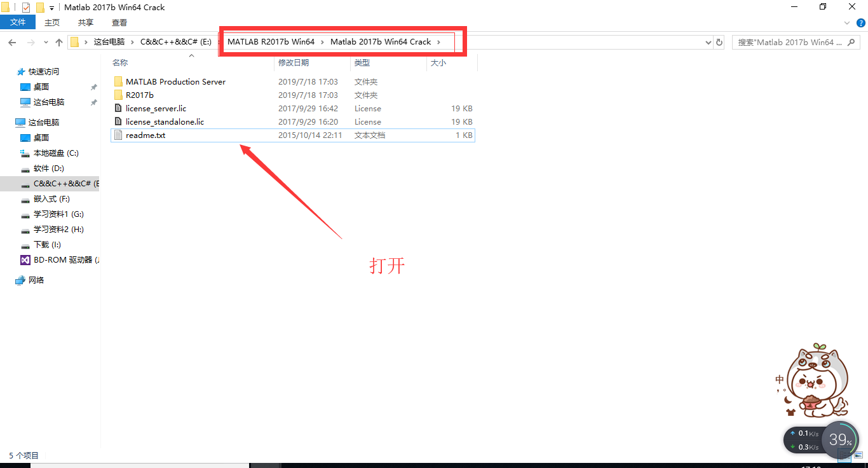Expand chevron after 这台电脑 breadcrumb

tap(132, 42)
